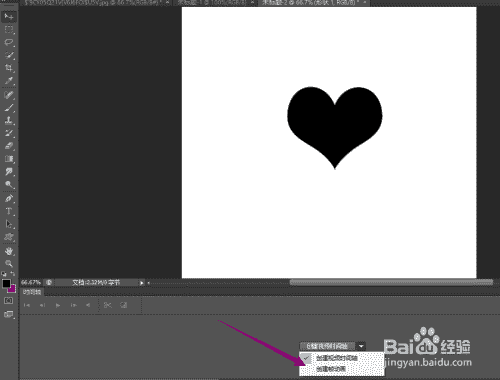Go to first frame in timeline

(x=27, y=305)
